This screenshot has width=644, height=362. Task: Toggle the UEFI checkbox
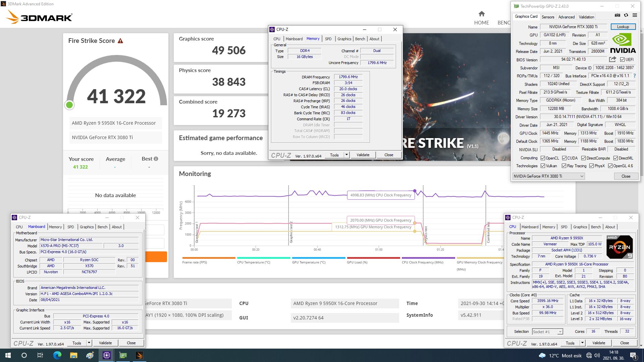point(622,60)
